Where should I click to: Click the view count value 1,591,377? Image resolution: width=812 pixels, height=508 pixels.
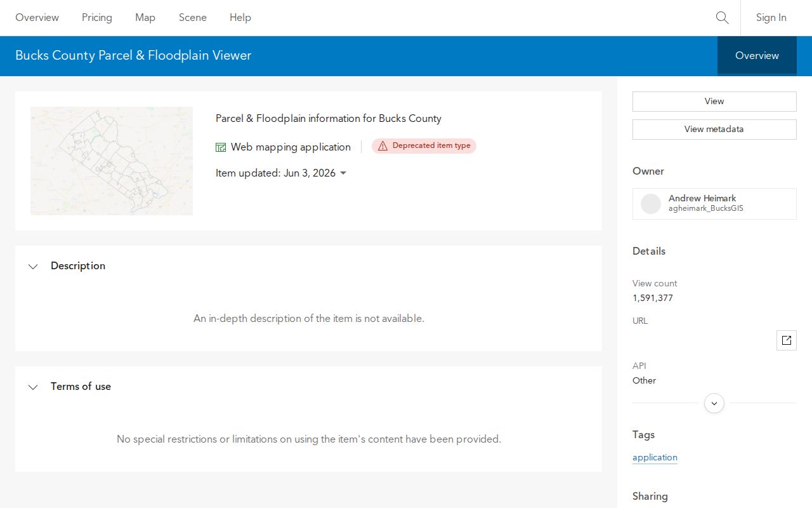tap(653, 298)
